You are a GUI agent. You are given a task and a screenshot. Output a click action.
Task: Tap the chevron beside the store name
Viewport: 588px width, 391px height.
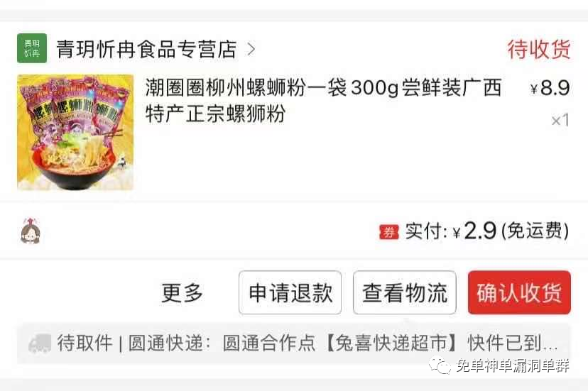click(x=251, y=49)
